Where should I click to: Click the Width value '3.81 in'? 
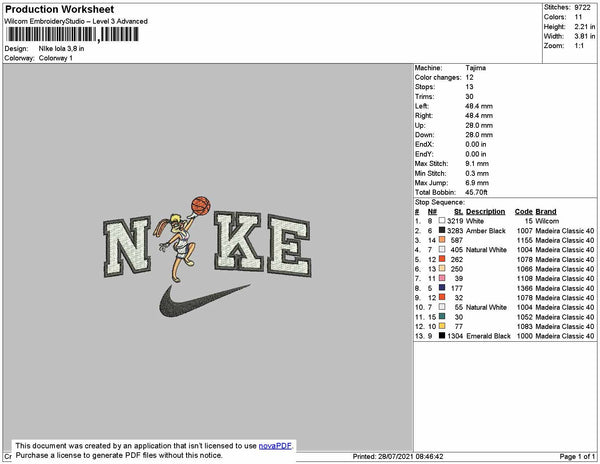point(584,36)
